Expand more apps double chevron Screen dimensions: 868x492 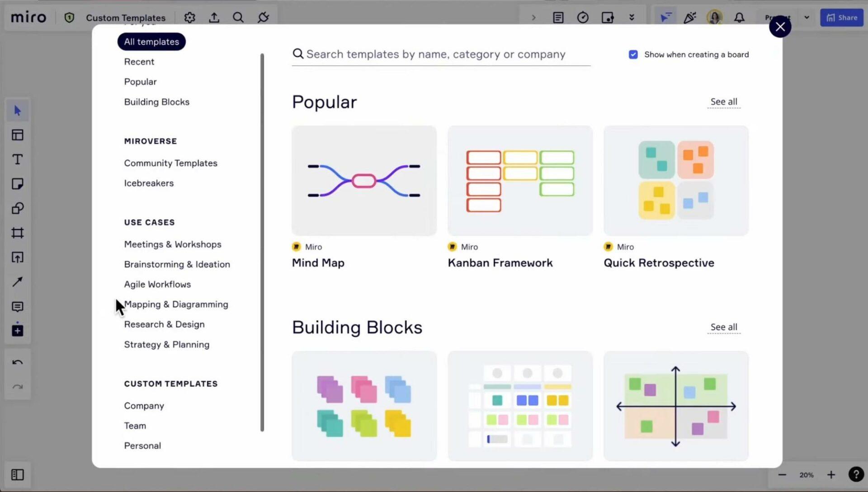click(x=632, y=18)
